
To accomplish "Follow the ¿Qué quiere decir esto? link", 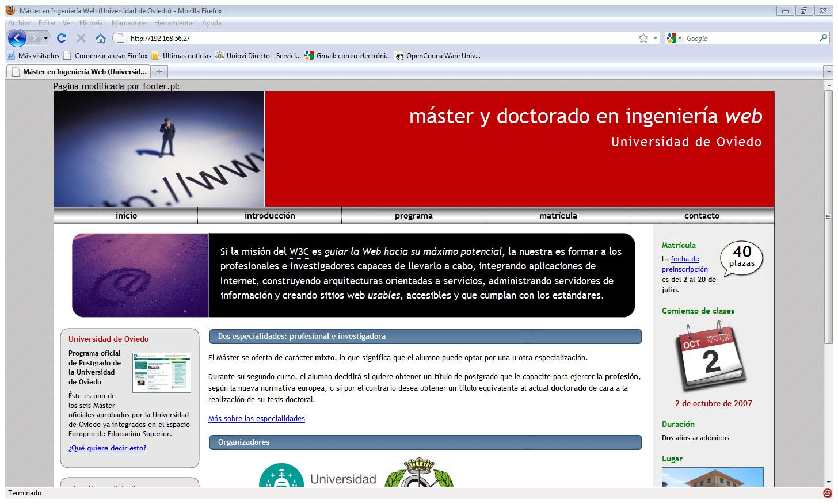I will tap(107, 448).
